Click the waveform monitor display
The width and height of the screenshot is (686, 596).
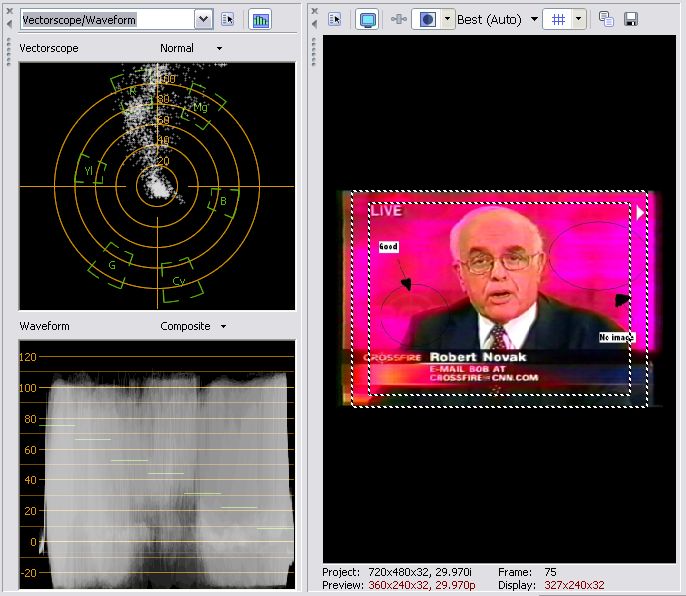coord(157,464)
